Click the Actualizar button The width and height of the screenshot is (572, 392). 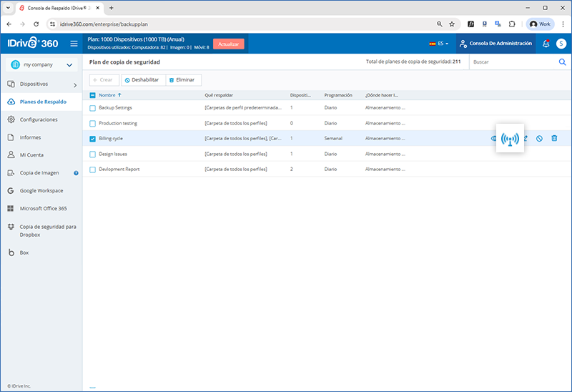[x=228, y=44]
